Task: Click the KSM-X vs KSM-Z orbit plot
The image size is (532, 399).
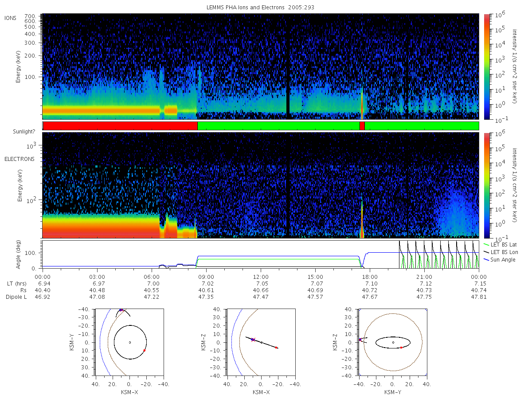Action: click(x=261, y=342)
